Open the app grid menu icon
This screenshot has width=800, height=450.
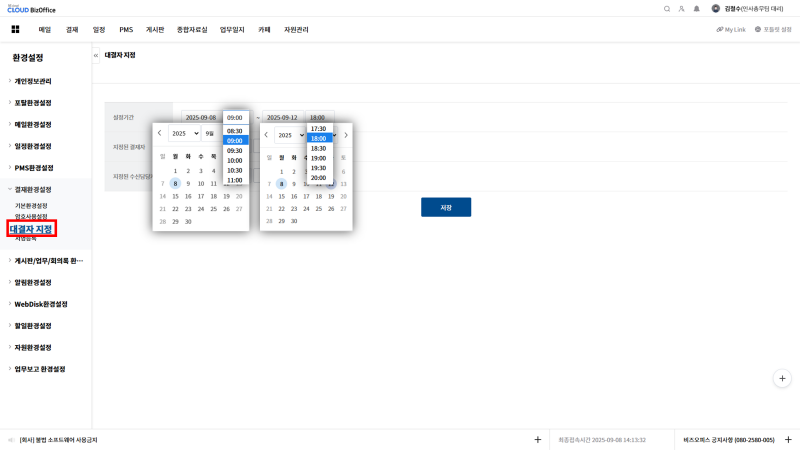pos(15,30)
